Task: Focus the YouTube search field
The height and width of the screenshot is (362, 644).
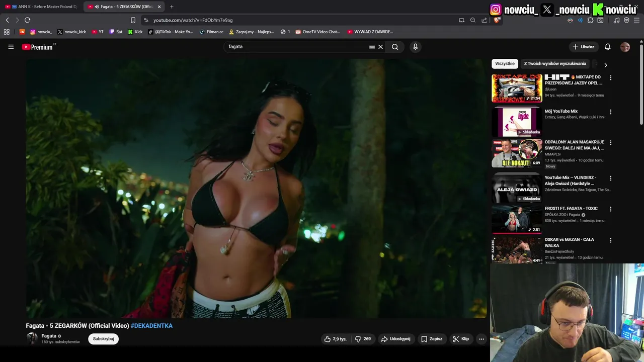Action: point(297,47)
